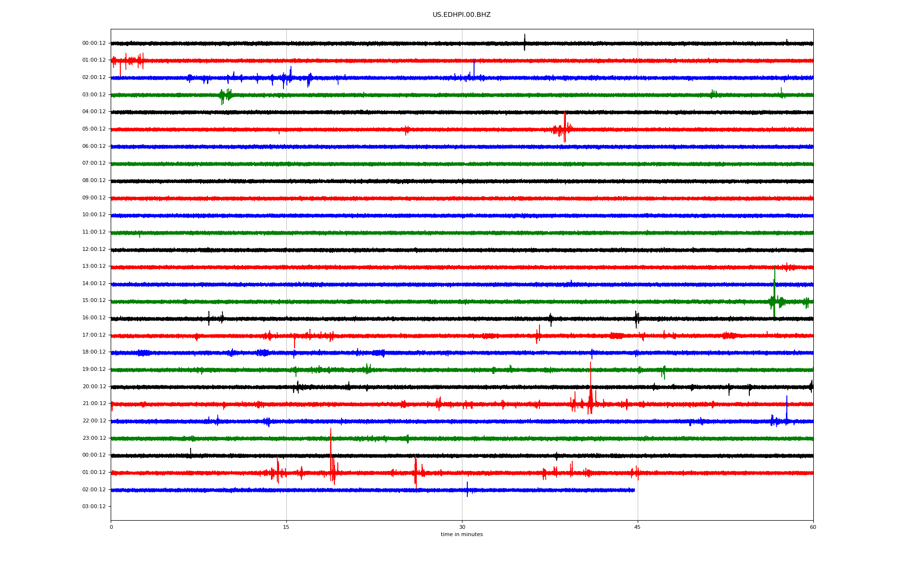Screen dimensions: 924x578
Task: Click the 00:00:12 label at top
Action: click(x=94, y=43)
